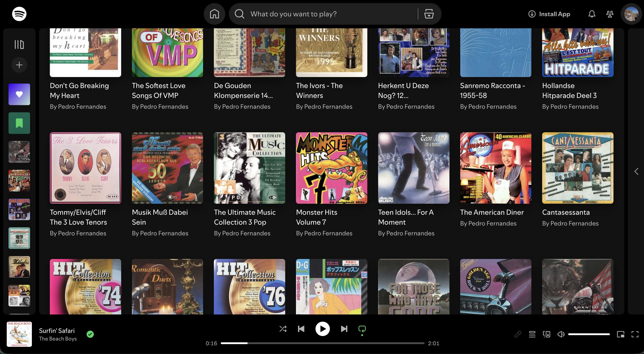Open the Born To Be tiger cover
Viewport: 644px width, 354px height.
578,287
